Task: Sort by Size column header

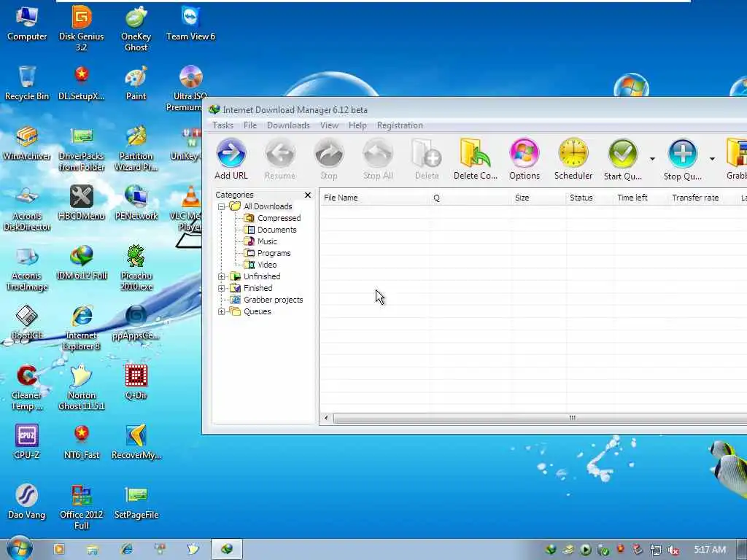Action: [538, 198]
